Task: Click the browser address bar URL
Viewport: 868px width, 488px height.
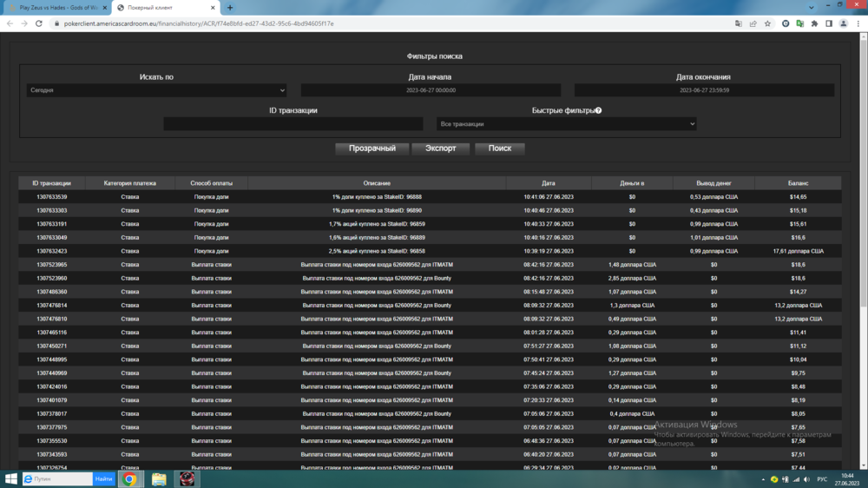Action: [x=199, y=23]
